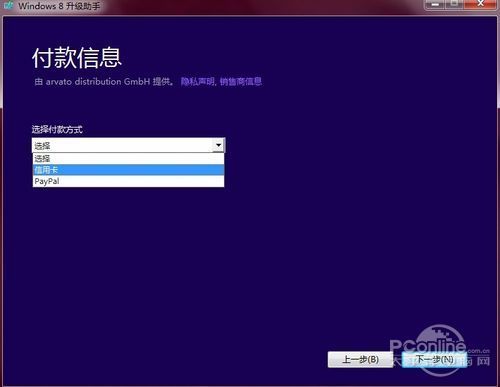
Task: Click the 由 arvato distribution GmbH 提供 text
Action: coord(104,82)
